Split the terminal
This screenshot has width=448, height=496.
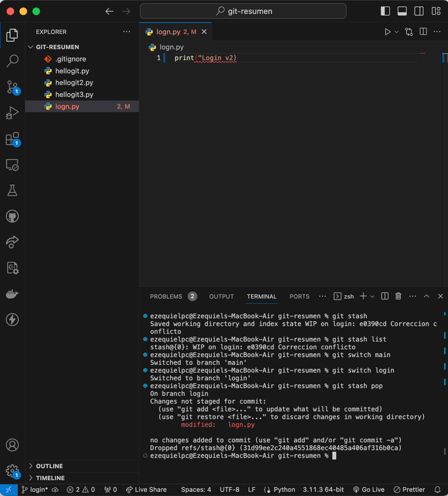click(x=385, y=296)
